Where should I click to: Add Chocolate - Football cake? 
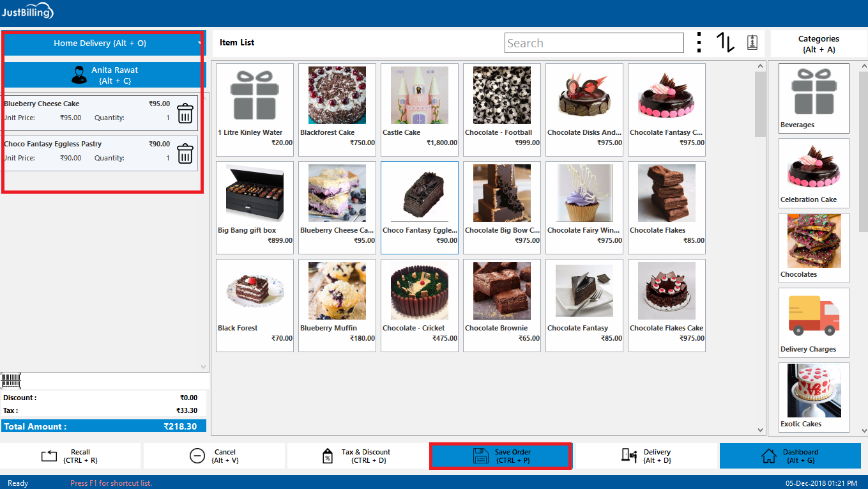tap(502, 109)
